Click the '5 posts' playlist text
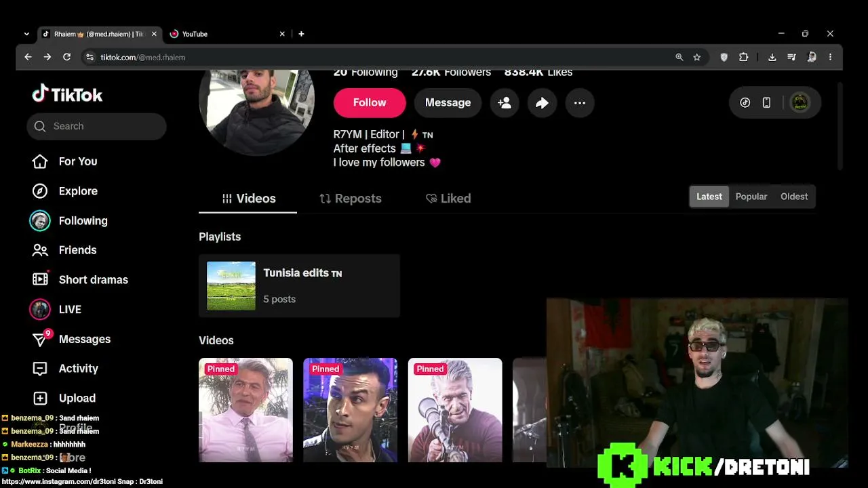This screenshot has height=488, width=868. pos(279,299)
